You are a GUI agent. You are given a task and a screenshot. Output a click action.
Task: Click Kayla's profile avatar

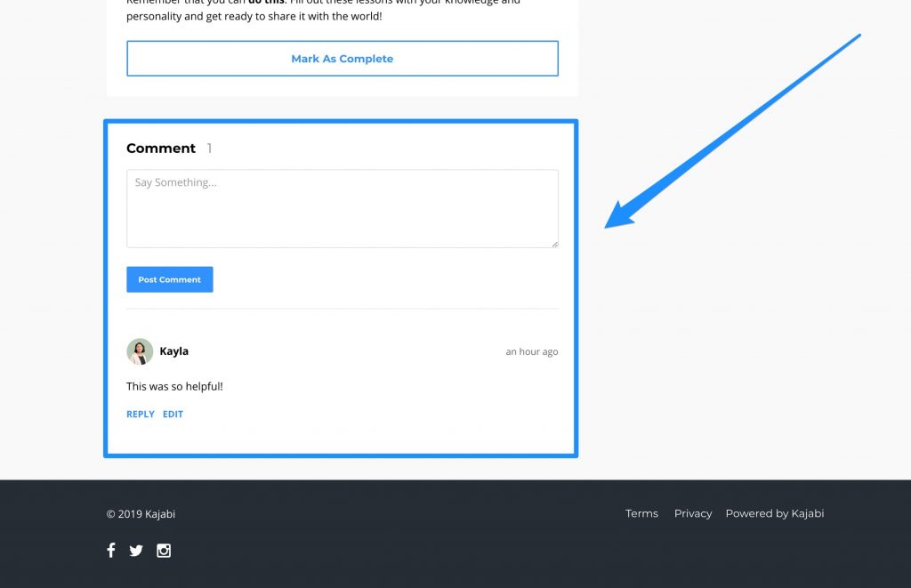tap(140, 351)
